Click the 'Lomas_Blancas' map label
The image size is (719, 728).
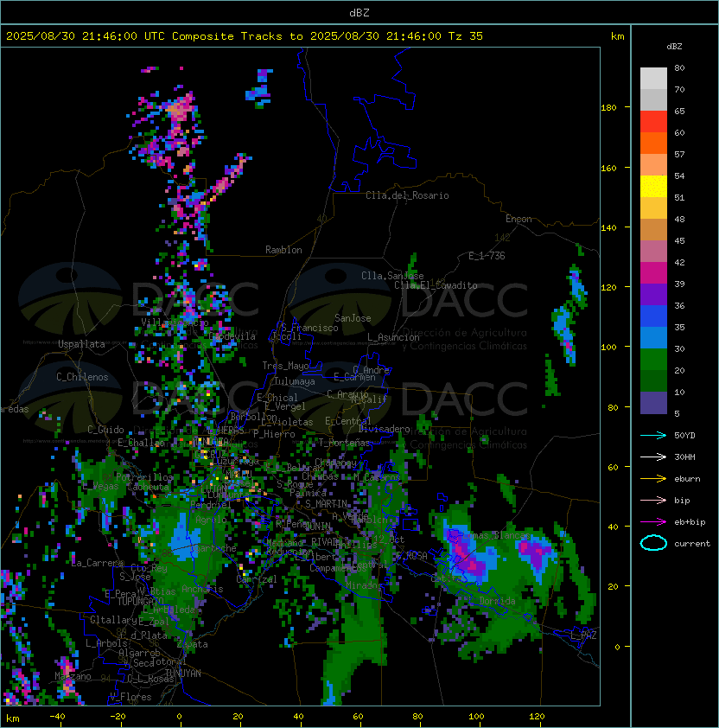496,535
